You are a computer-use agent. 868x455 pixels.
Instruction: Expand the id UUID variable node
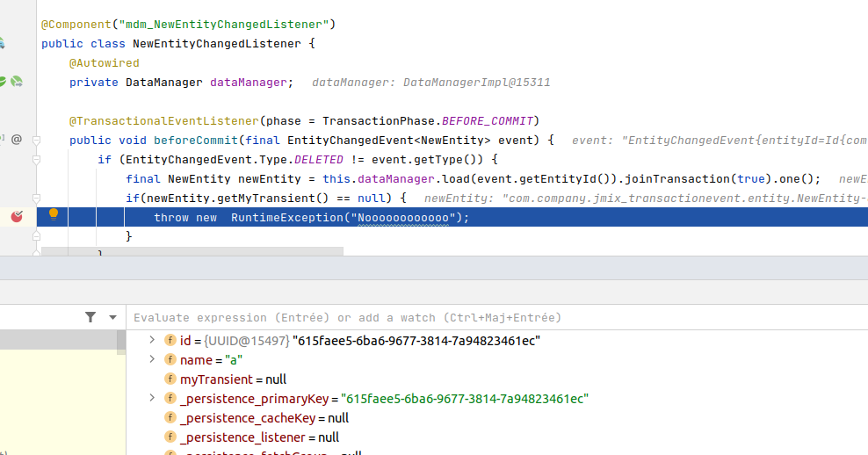152,340
